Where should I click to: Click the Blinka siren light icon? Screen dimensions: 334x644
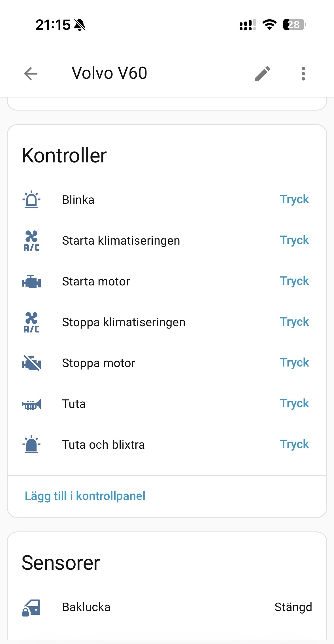[x=31, y=200]
